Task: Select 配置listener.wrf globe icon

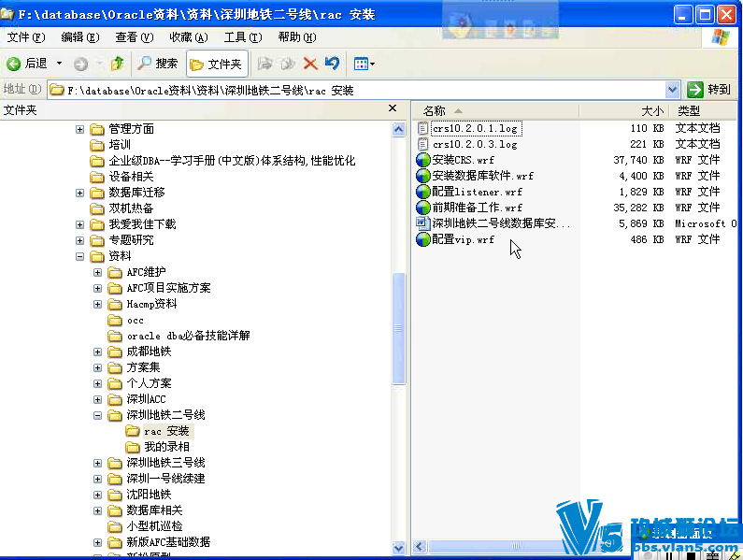Action: pyautogui.click(x=422, y=192)
